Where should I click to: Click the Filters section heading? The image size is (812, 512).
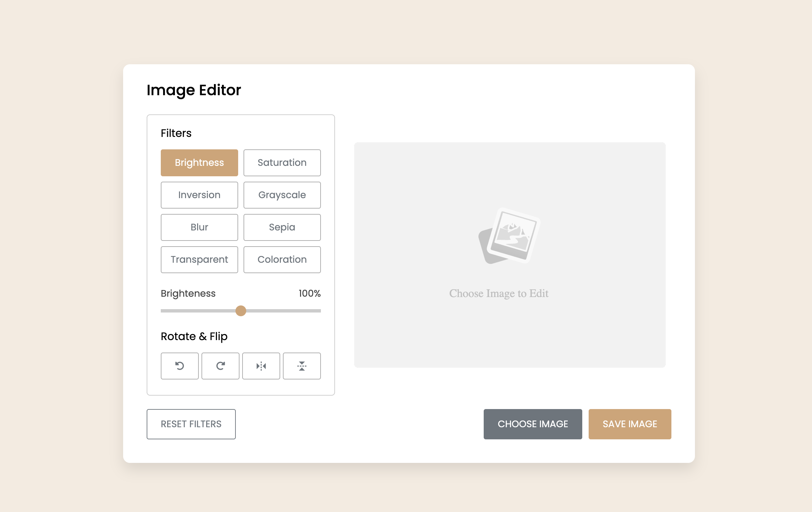pyautogui.click(x=176, y=133)
